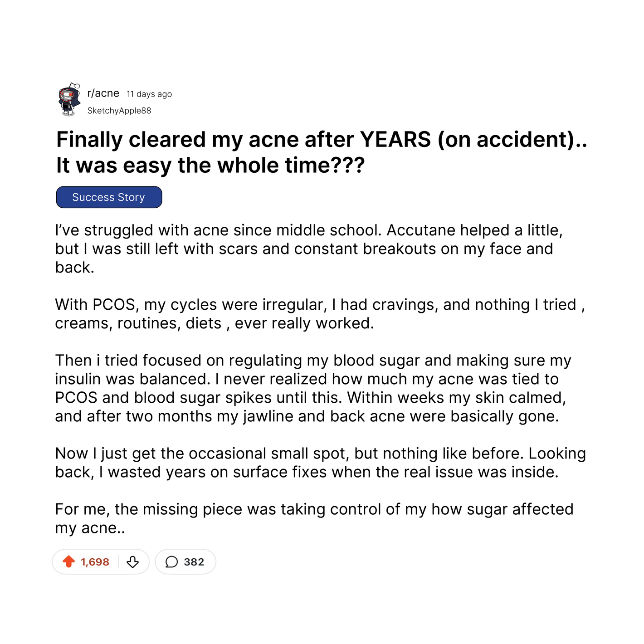Click the Success Story flair
The image size is (644, 644).
coord(109,197)
